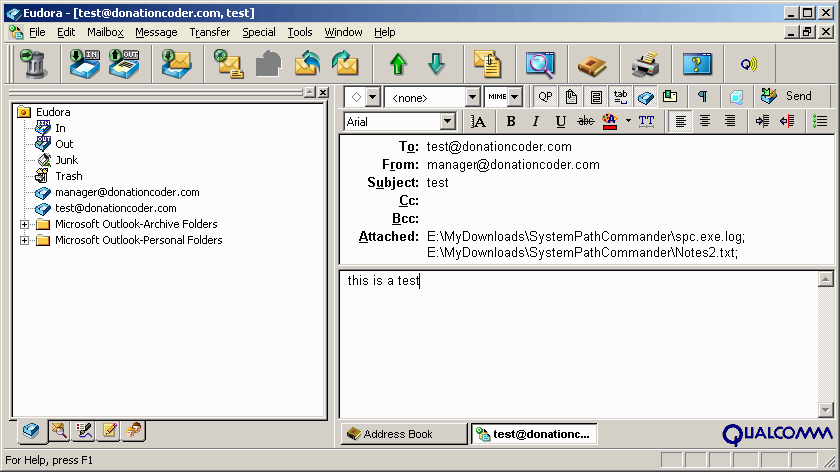Click the grayed Reply All toolbar icon

coord(268,64)
